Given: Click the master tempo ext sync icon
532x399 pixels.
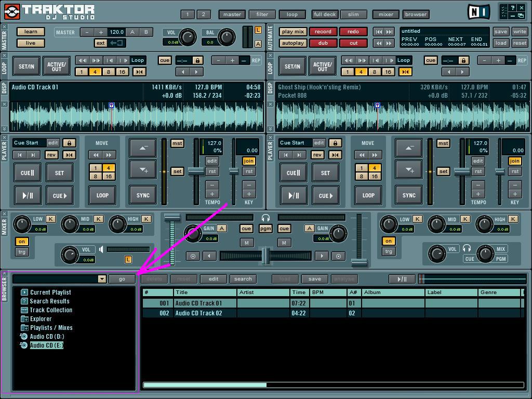Looking at the screenshot, I should click(x=117, y=43).
